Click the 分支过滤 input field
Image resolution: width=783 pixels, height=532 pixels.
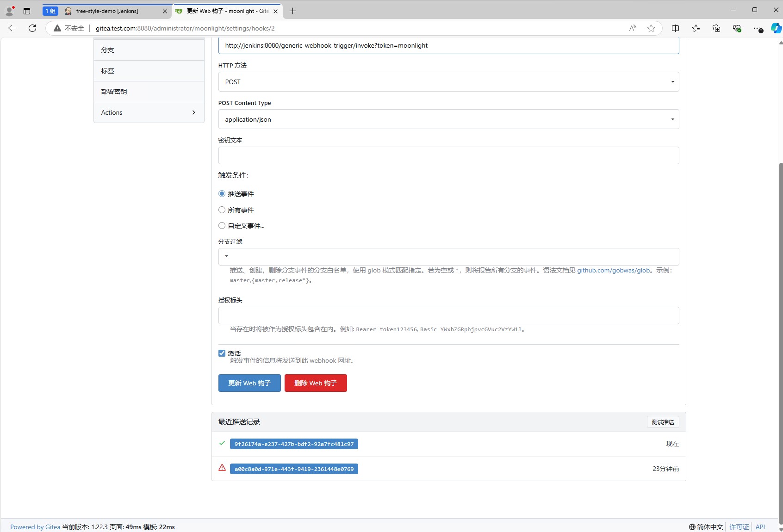pos(448,257)
